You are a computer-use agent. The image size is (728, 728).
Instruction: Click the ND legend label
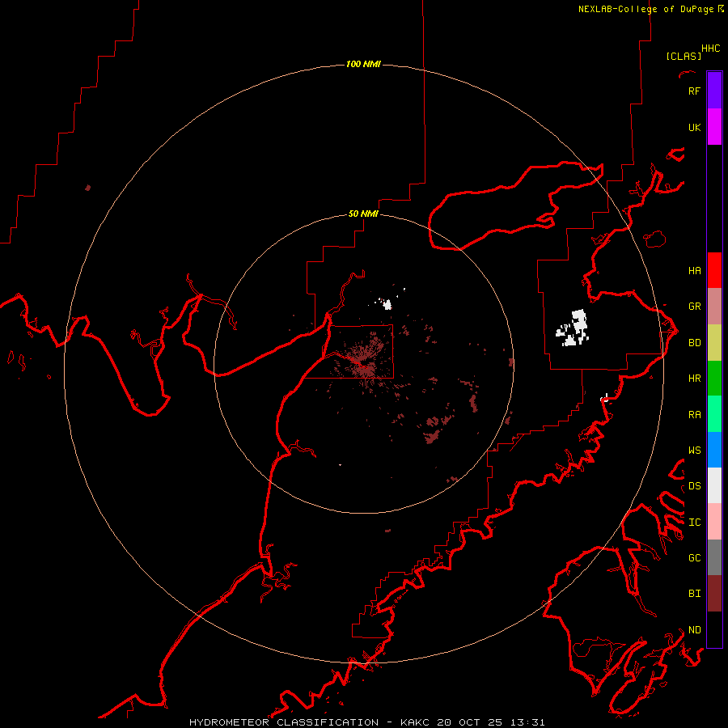coord(694,630)
